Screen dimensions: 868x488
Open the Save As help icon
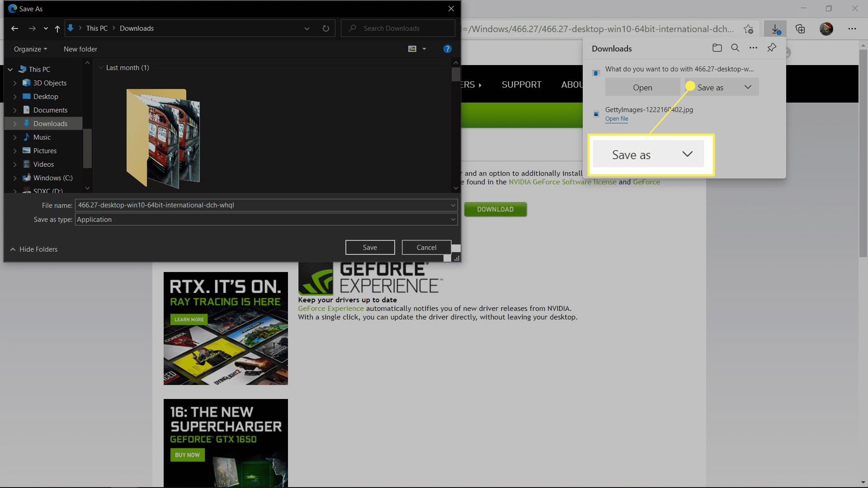point(448,49)
